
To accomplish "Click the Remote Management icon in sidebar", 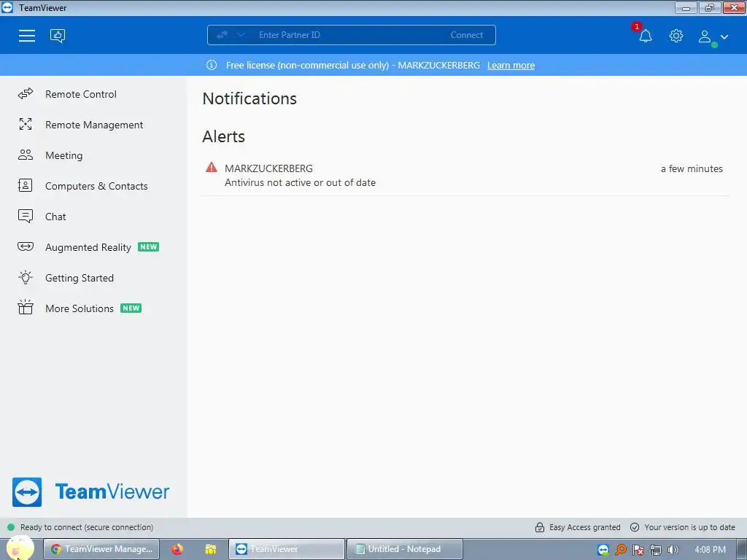I will 26,124.
